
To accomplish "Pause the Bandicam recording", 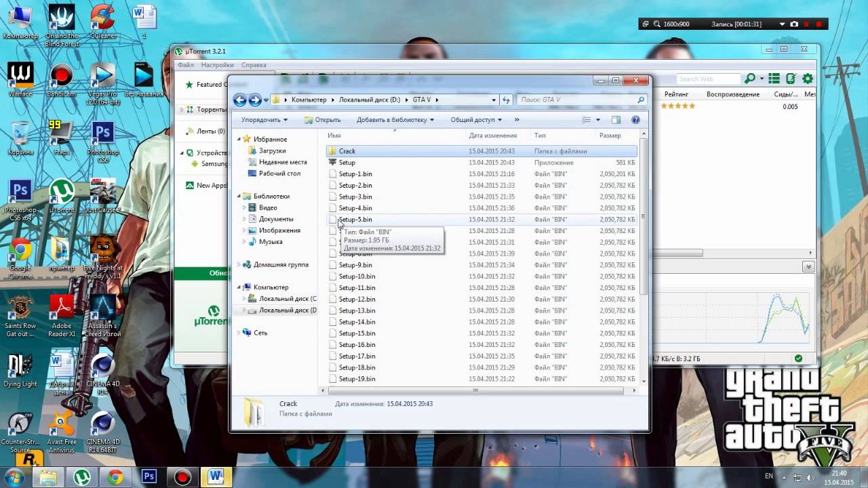I will pyautogui.click(x=807, y=24).
